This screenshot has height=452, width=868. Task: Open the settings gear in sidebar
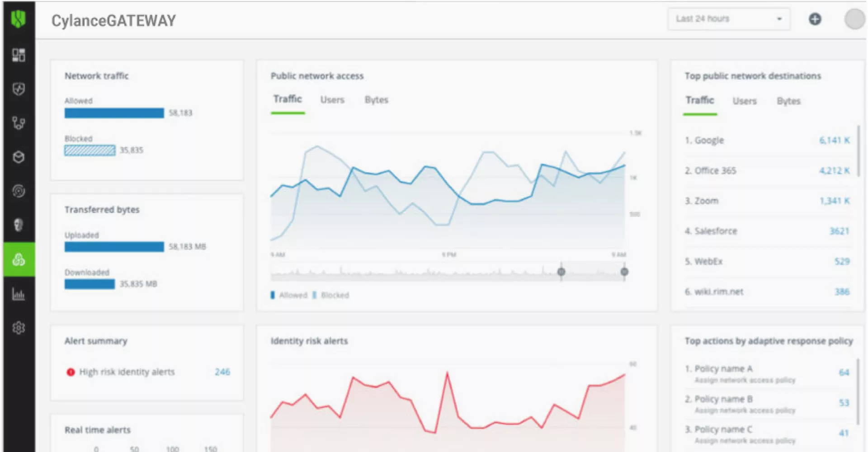coord(19,328)
